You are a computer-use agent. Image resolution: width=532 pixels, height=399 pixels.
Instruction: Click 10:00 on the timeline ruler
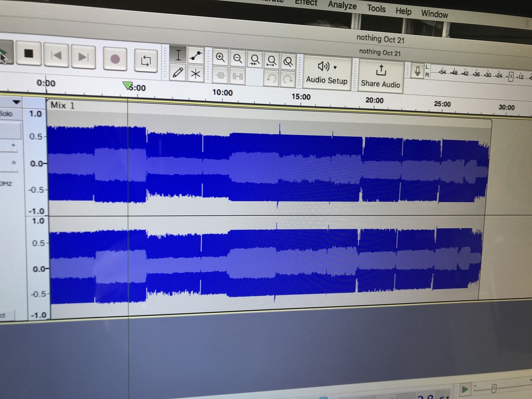(222, 92)
